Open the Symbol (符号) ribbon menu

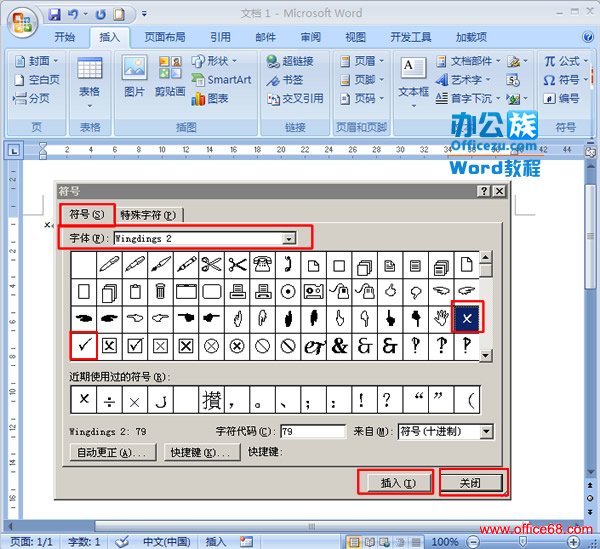point(566,80)
